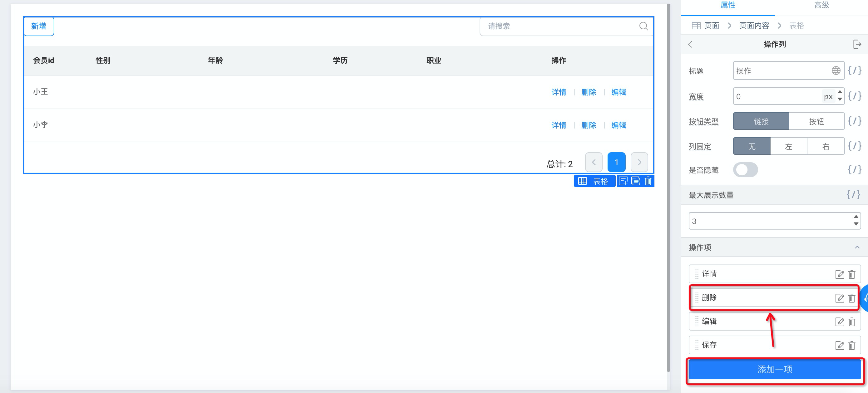The image size is (868, 393).
Task: Click the page grid icon in breadcrumb
Action: pos(696,26)
